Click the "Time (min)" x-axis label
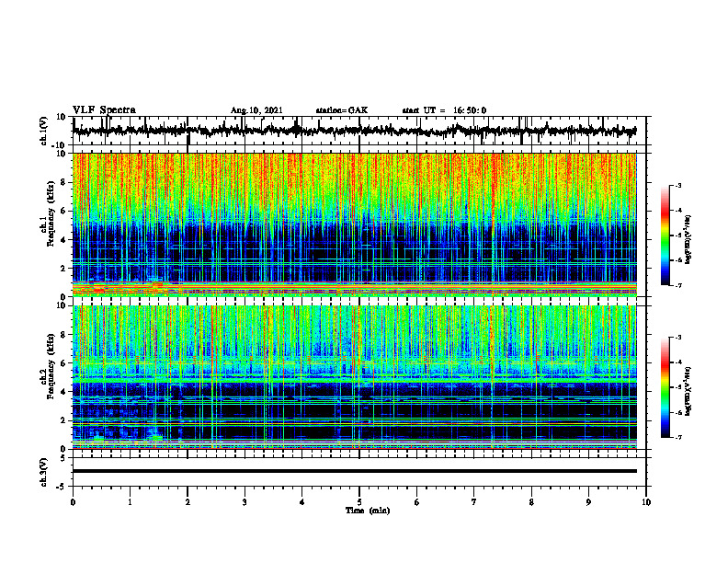Image resolution: width=728 pixels, height=563 pixels. 368,511
